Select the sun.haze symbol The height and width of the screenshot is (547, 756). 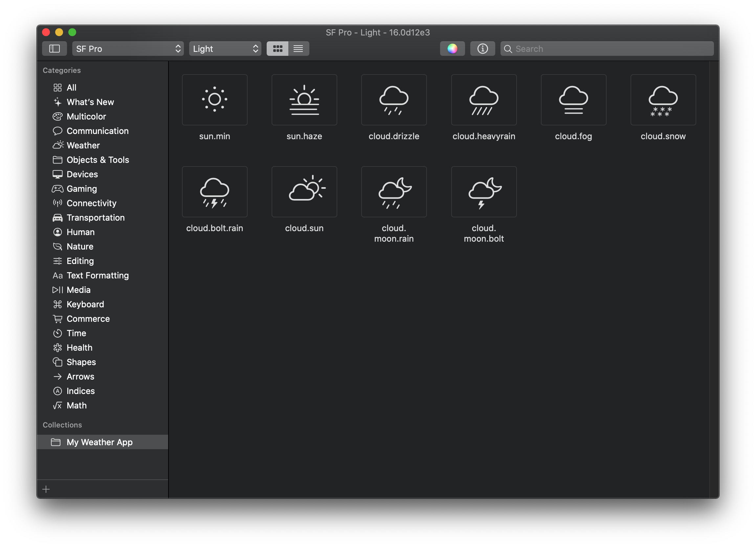304,100
